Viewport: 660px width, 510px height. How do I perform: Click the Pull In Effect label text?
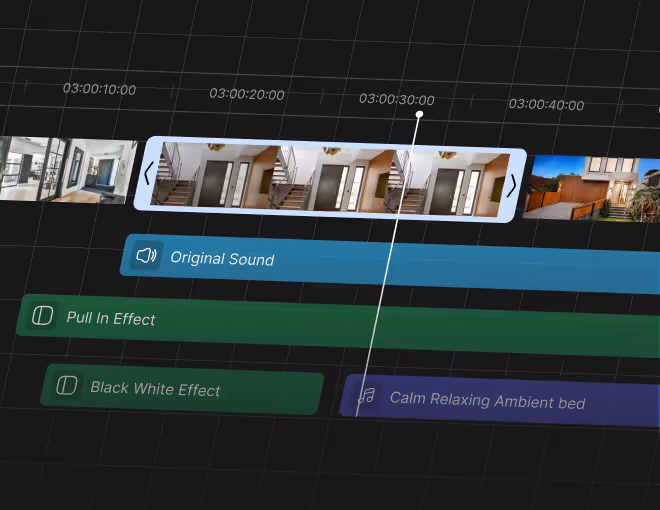coord(111,318)
